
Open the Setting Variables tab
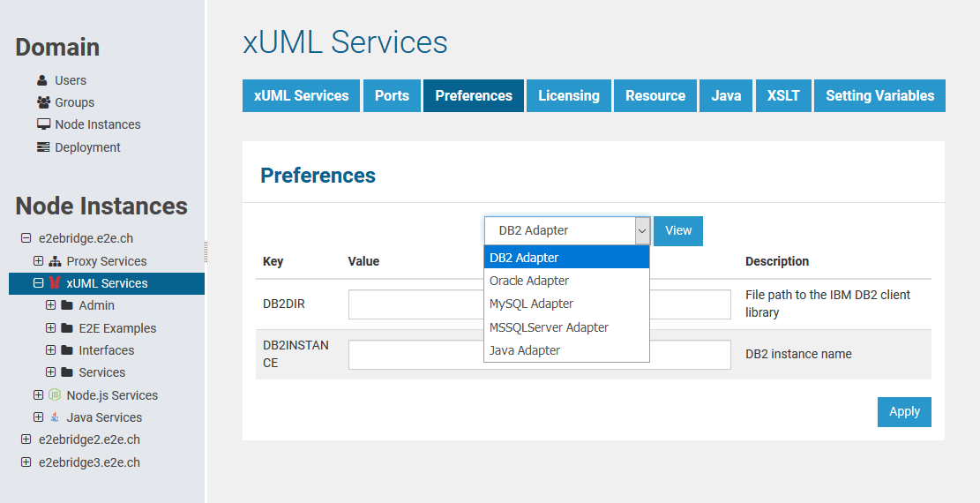coord(879,96)
